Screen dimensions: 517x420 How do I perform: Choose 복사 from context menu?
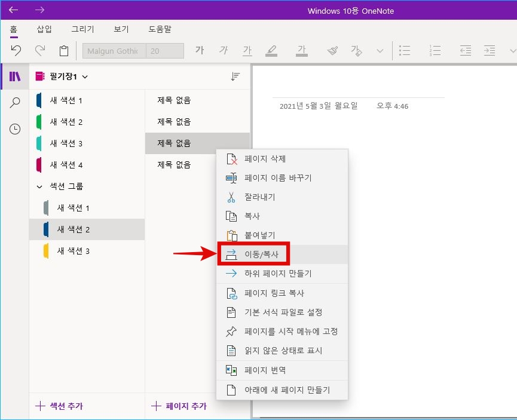(x=282, y=216)
